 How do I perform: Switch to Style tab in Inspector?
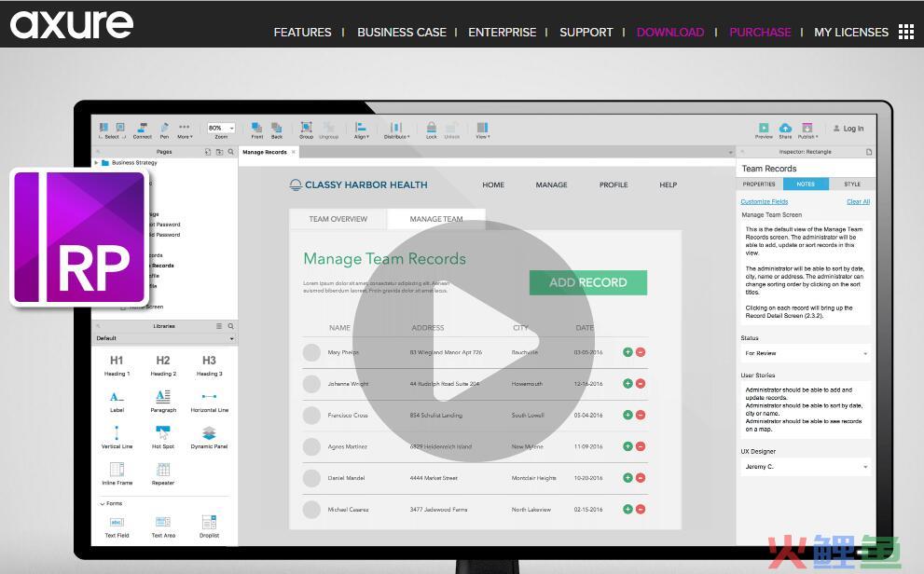852,184
